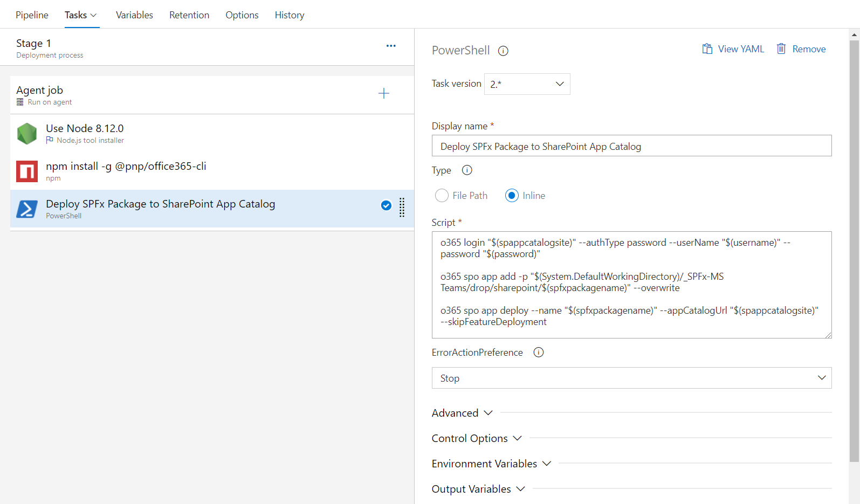Select the npm install office365-cli task
The height and width of the screenshot is (504, 860).
coord(212,171)
